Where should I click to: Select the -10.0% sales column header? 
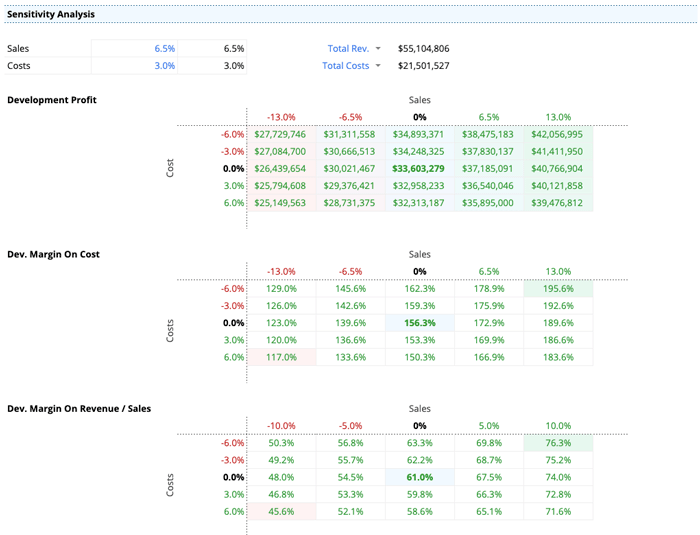(x=281, y=425)
